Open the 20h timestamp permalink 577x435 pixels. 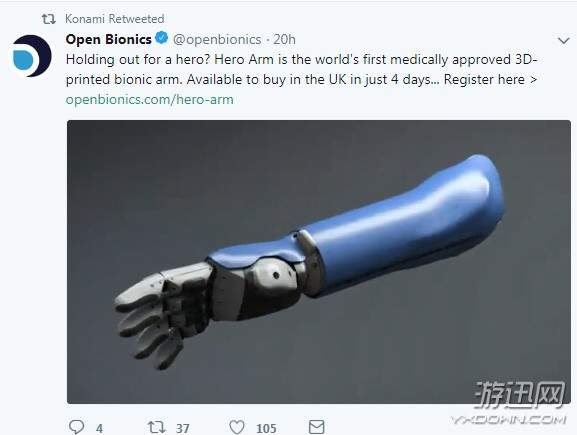tap(284, 39)
